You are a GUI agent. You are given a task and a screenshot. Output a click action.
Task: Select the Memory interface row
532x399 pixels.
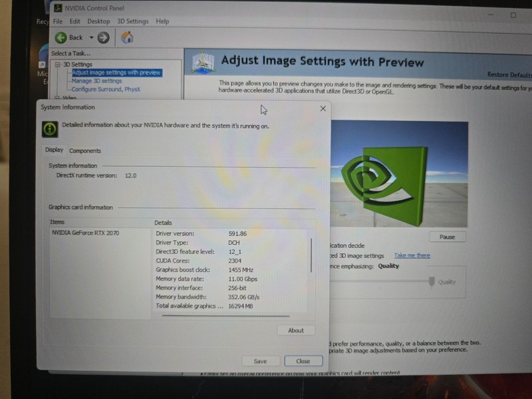tap(231, 288)
